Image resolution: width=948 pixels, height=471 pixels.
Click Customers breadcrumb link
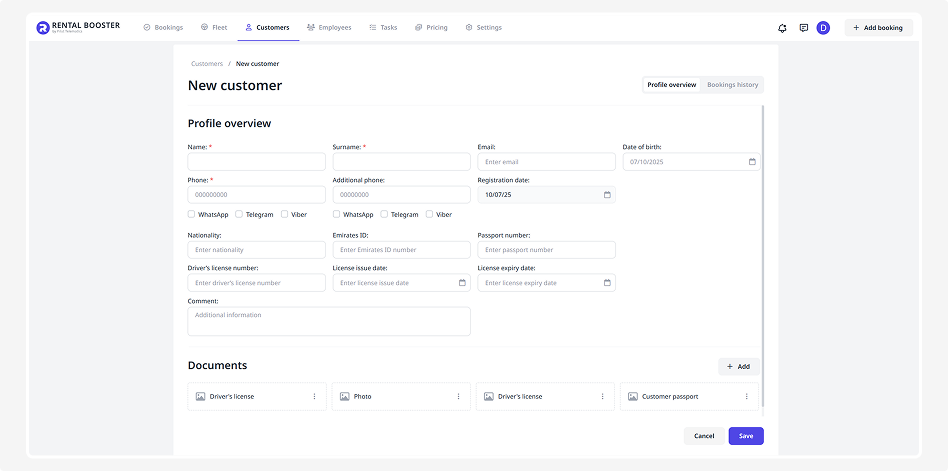click(x=207, y=64)
